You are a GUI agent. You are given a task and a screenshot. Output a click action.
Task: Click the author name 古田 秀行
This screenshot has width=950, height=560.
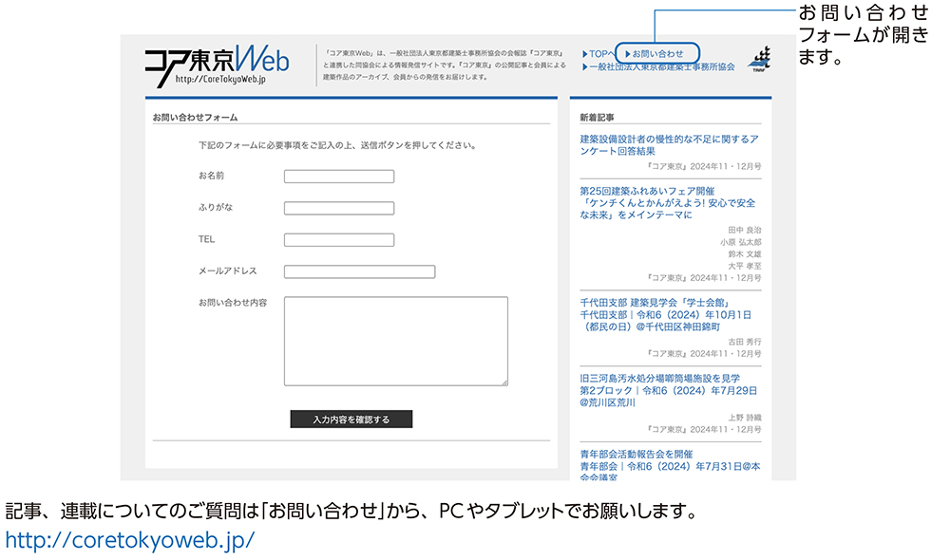click(x=744, y=342)
